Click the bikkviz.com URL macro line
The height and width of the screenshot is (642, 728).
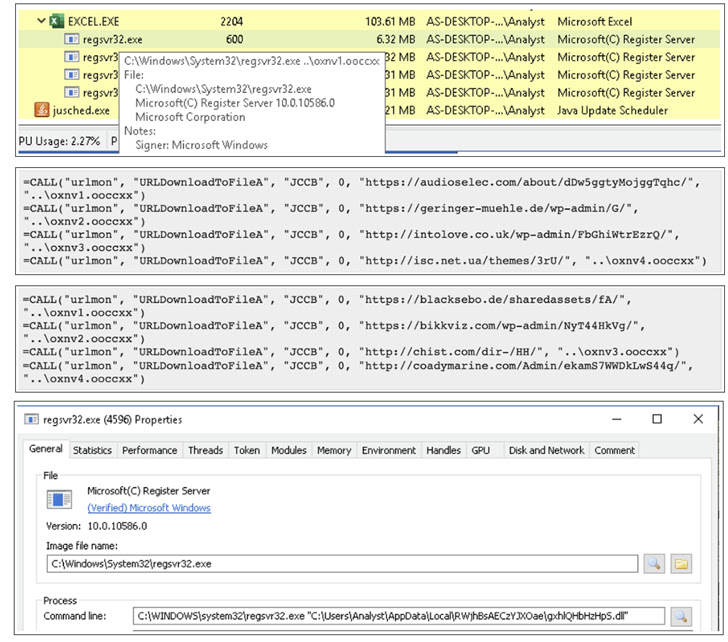(x=334, y=332)
